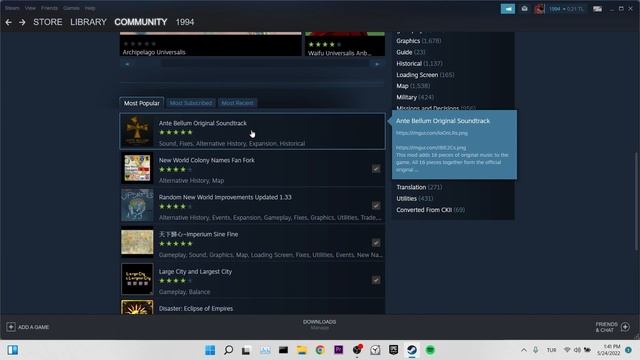Screen dimensions: 640x360
Task: Open the black terminal taskbar icon
Action: tap(283, 350)
